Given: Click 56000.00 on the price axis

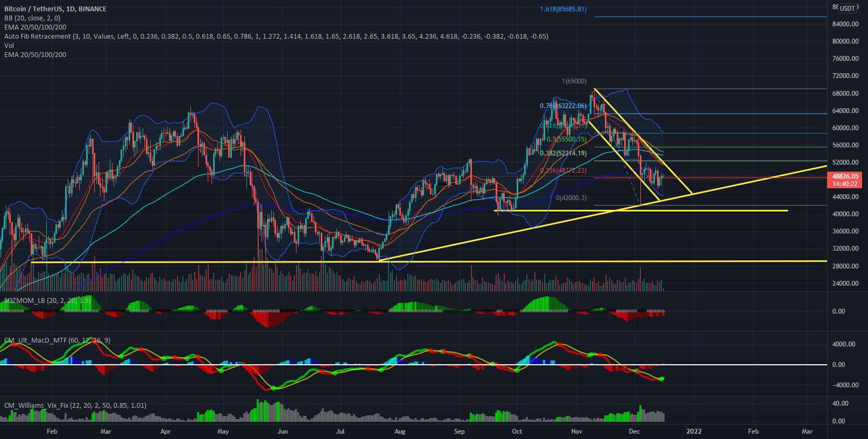Looking at the screenshot, I should click(x=845, y=145).
